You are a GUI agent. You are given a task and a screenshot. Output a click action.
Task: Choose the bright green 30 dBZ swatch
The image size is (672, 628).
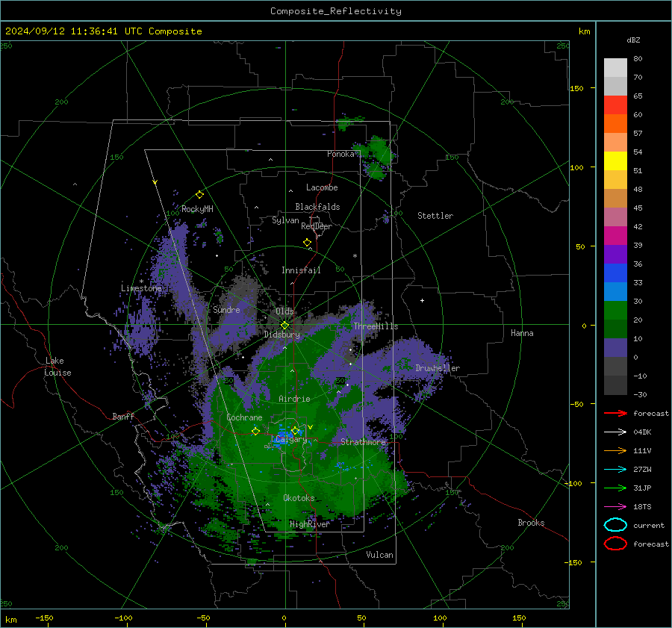[x=615, y=311]
